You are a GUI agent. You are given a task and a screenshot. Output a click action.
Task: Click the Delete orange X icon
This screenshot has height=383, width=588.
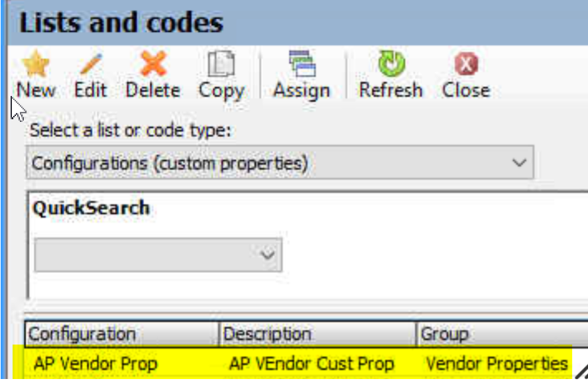click(153, 64)
